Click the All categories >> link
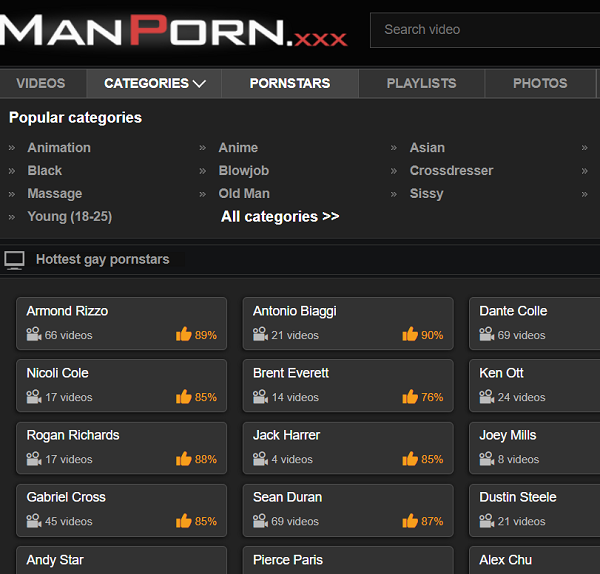Screen dimensions: 600x574 280,217
